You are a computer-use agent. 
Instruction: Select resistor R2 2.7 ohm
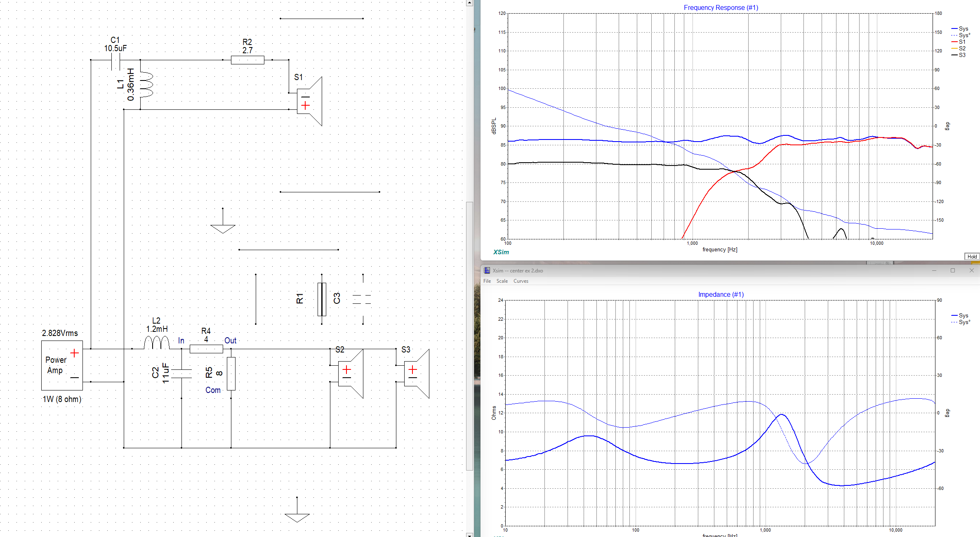(x=247, y=60)
